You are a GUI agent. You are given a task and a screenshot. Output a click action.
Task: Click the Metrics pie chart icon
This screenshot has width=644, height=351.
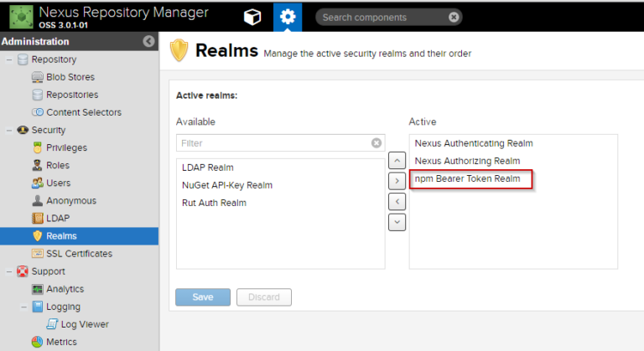[x=38, y=342]
